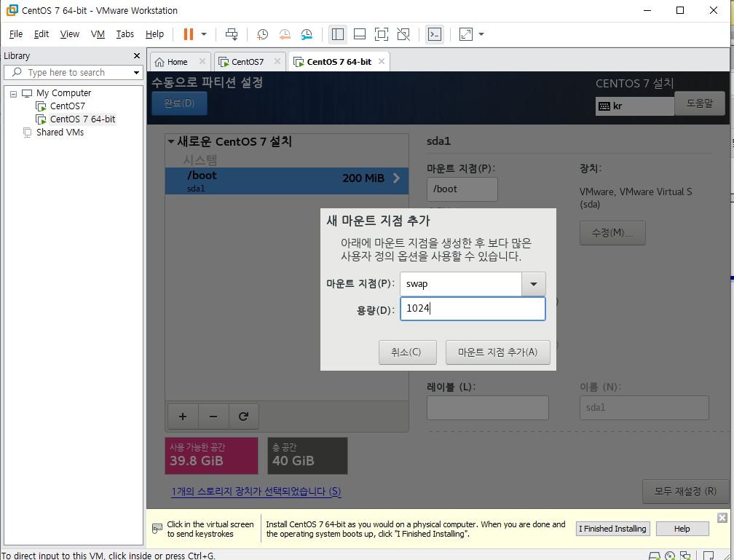Screen dimensions: 734x560
Task: Open the stretch display dropdown arrow
Action: click(481, 34)
